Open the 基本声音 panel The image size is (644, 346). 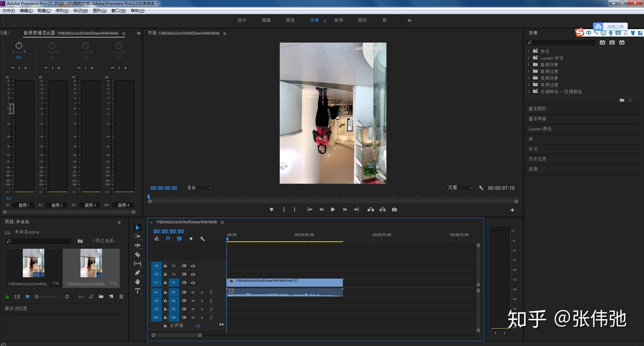pyautogui.click(x=537, y=119)
